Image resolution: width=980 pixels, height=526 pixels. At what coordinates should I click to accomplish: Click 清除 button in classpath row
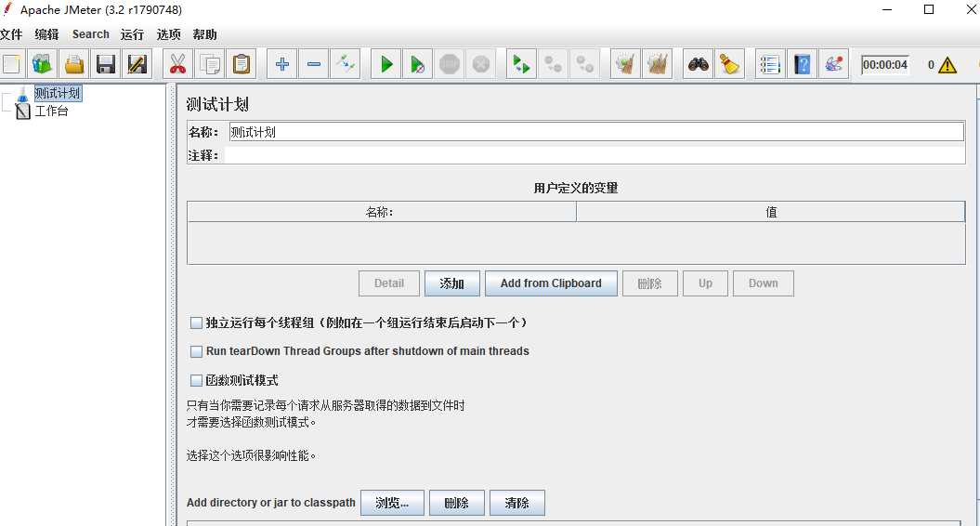(x=516, y=503)
